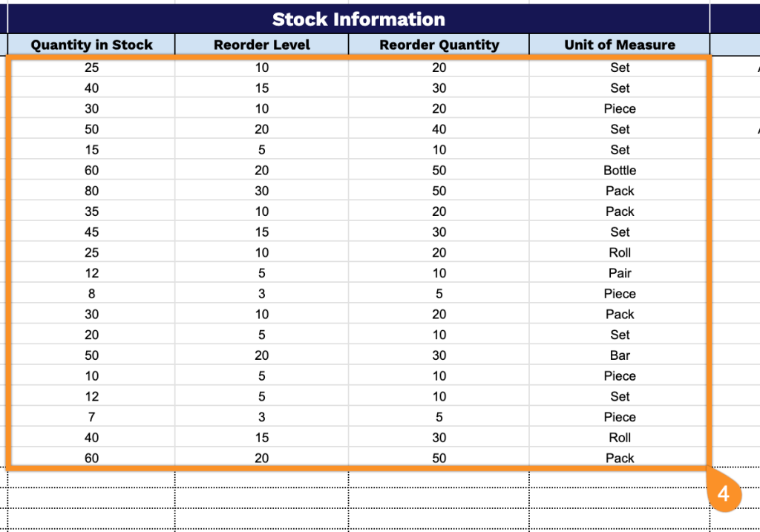The height and width of the screenshot is (532, 760).
Task: Select the Pair unit cell
Action: pos(619,273)
